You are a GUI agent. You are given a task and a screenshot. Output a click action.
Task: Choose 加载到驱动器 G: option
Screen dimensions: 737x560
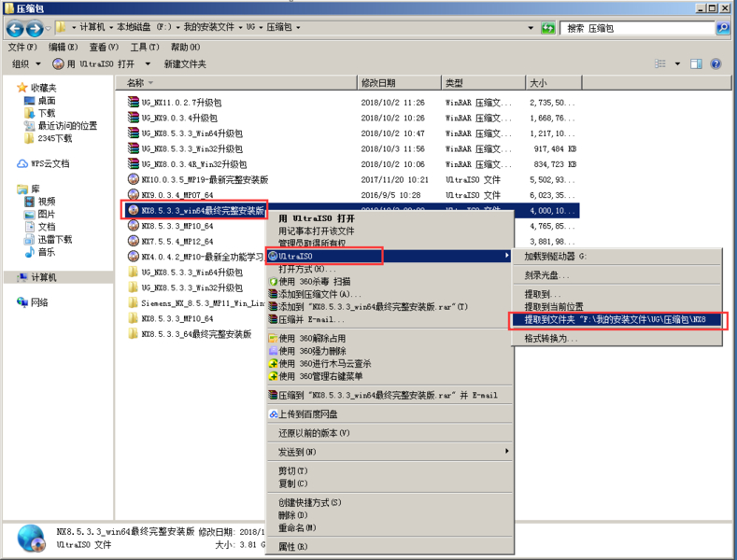(x=617, y=256)
